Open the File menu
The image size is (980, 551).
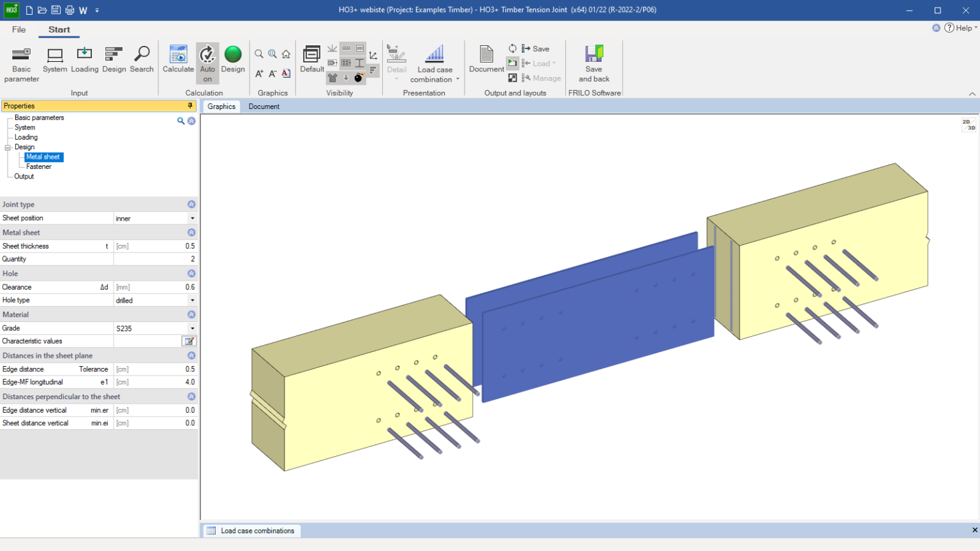[19, 29]
